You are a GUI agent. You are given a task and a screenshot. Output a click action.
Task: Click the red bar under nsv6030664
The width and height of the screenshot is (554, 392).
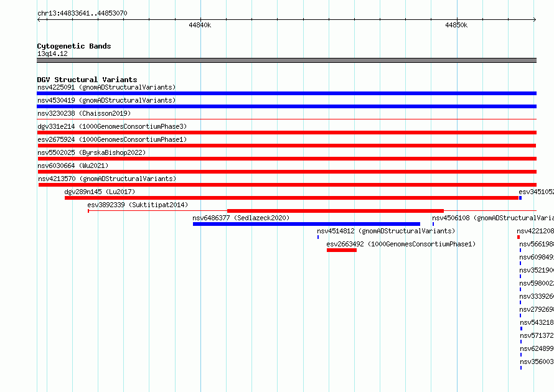pyautogui.click(x=286, y=172)
